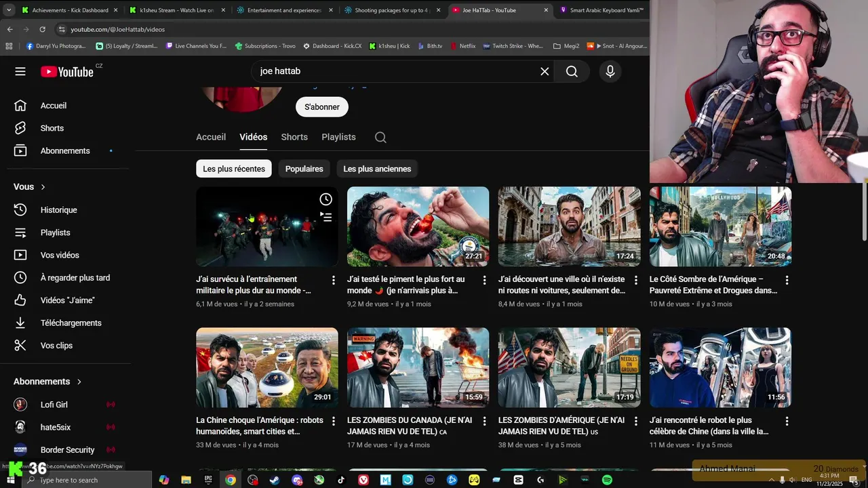
Task: Open TikTok from the taskbar
Action: coord(341,480)
